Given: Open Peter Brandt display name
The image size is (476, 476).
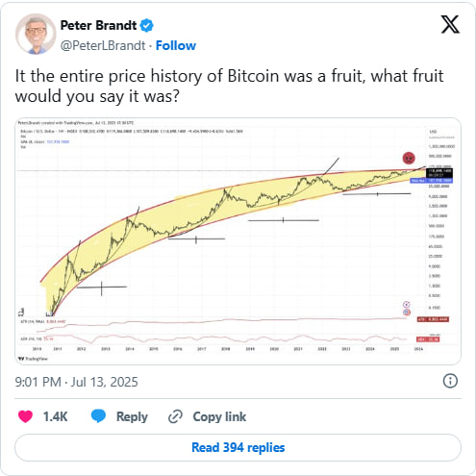Looking at the screenshot, I should click(98, 25).
